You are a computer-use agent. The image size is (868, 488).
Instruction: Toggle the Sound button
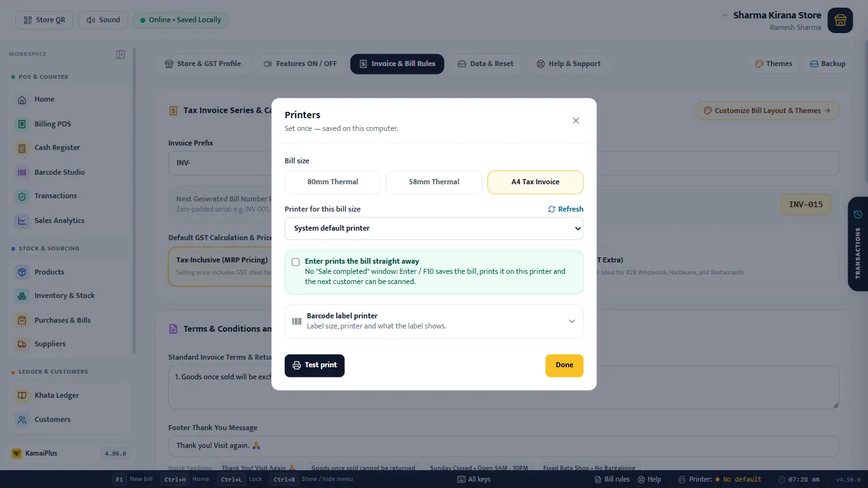pyautogui.click(x=103, y=20)
